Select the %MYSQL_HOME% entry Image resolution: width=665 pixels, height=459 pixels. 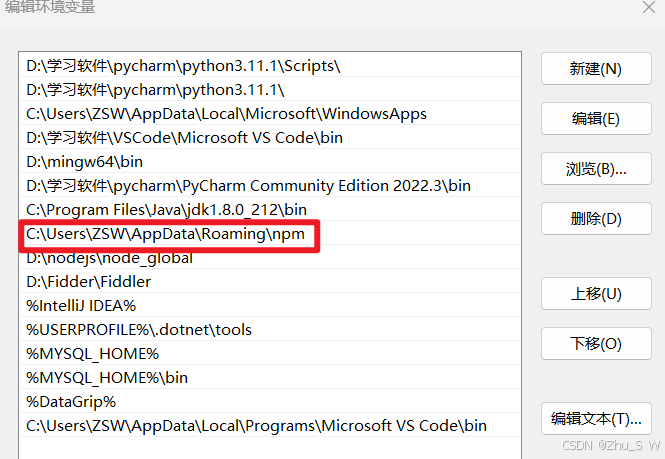pyautogui.click(x=270, y=353)
